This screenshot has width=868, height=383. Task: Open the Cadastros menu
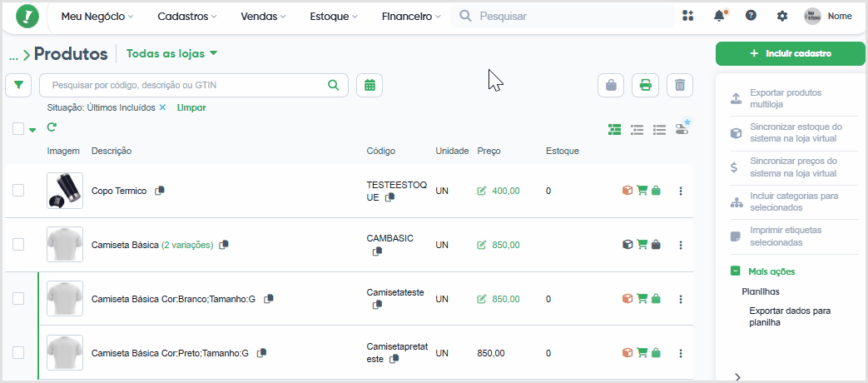pyautogui.click(x=187, y=17)
